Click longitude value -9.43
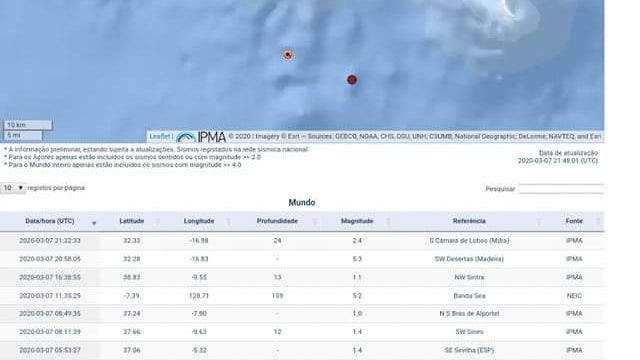The width and height of the screenshot is (640, 360). [x=199, y=332]
